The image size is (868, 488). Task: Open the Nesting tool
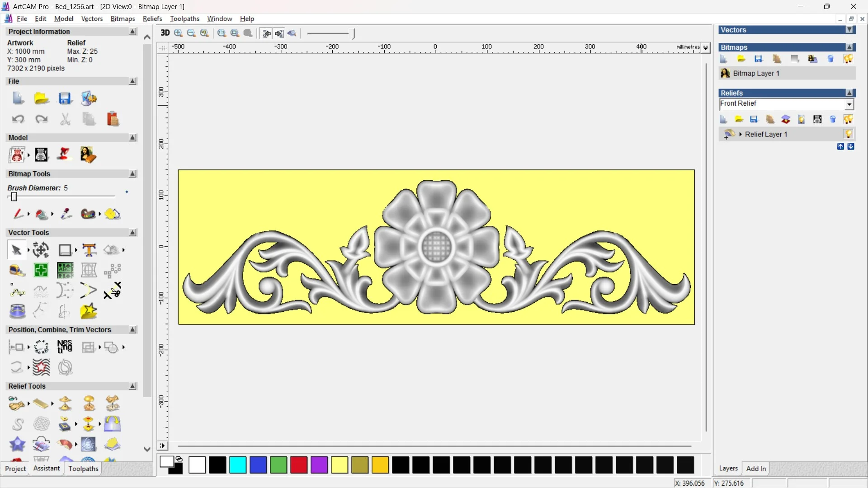65,347
